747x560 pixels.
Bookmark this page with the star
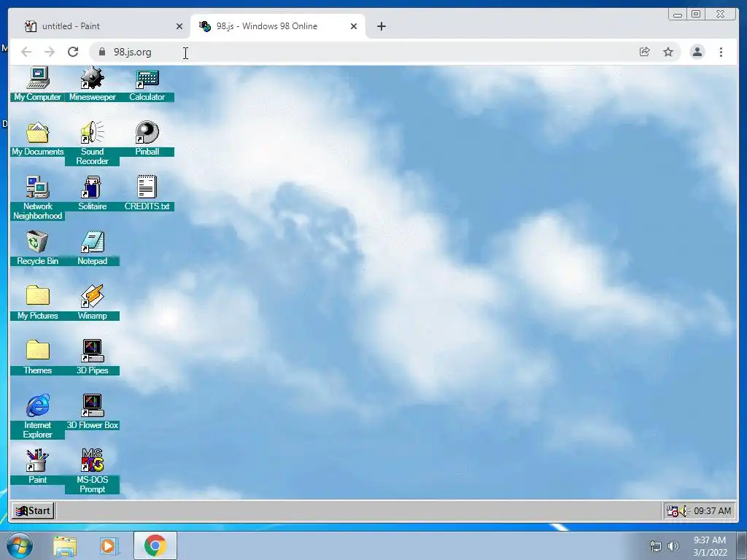click(668, 52)
